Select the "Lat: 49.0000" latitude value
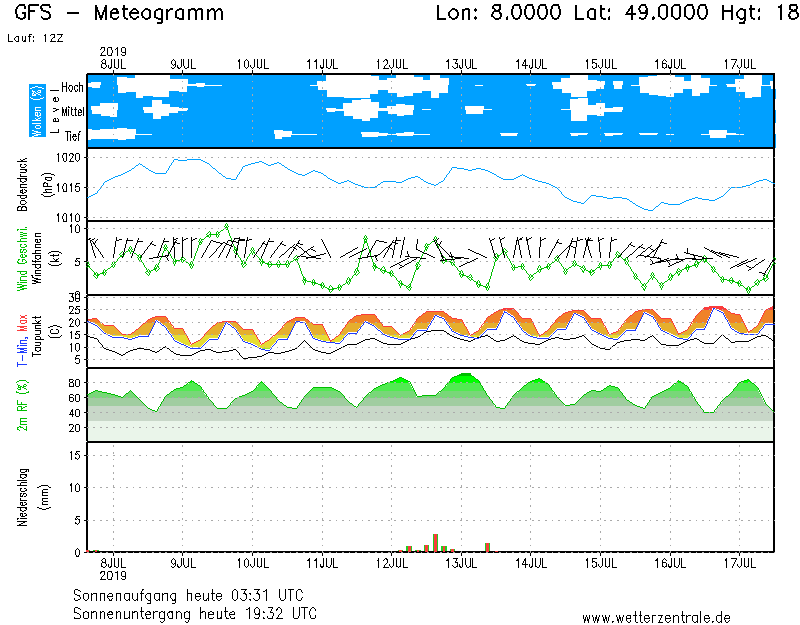 [641, 13]
